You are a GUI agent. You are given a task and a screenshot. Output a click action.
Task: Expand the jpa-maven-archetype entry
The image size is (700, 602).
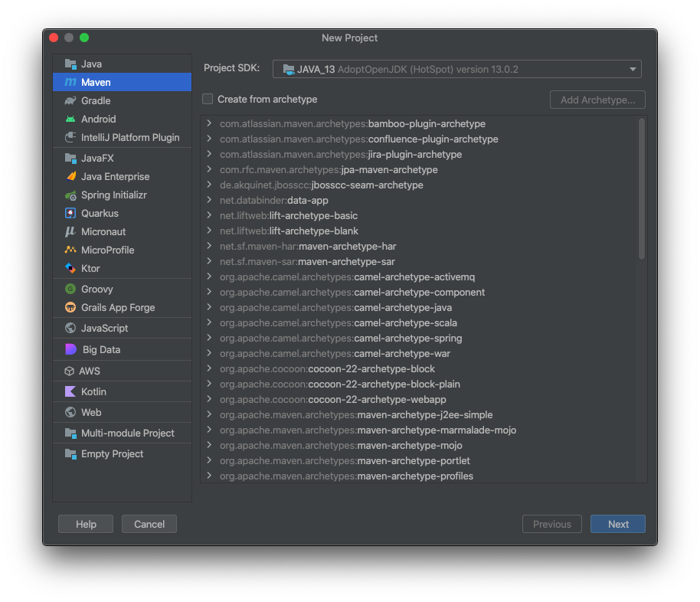[209, 169]
